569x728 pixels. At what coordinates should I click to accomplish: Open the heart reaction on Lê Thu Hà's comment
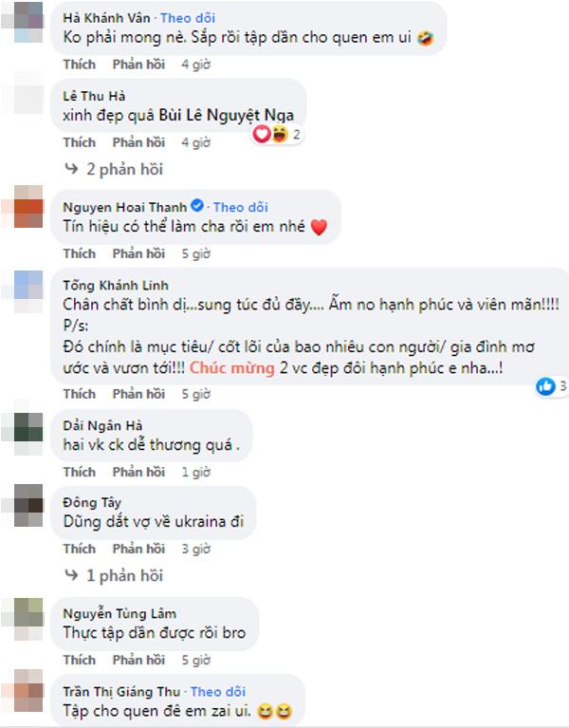262,135
